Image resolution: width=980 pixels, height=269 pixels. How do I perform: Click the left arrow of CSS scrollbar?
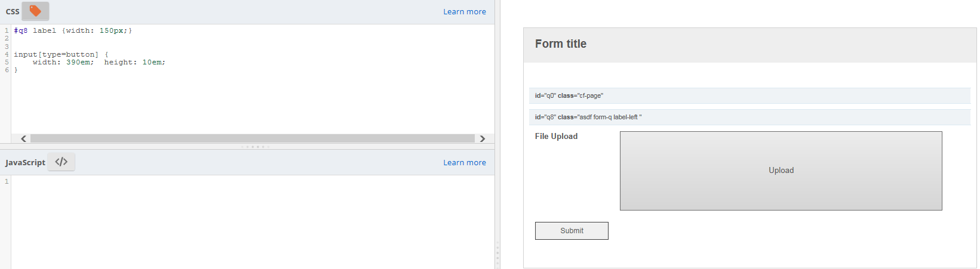coord(23,138)
